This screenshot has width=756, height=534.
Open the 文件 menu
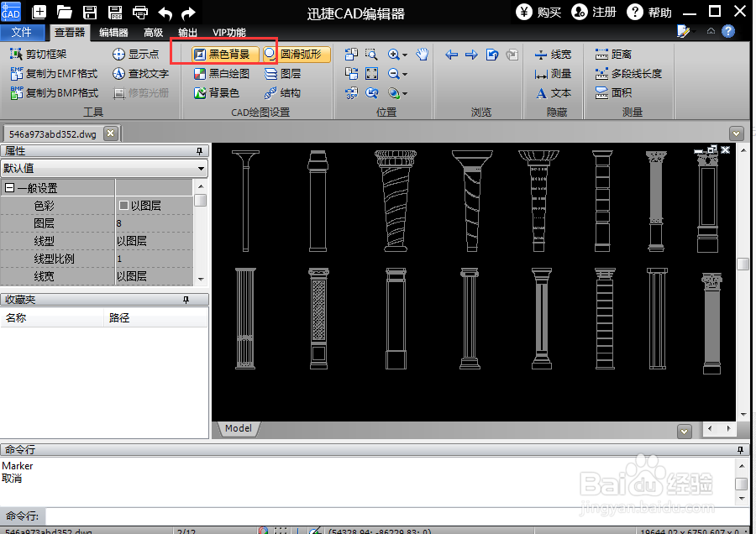(22, 32)
